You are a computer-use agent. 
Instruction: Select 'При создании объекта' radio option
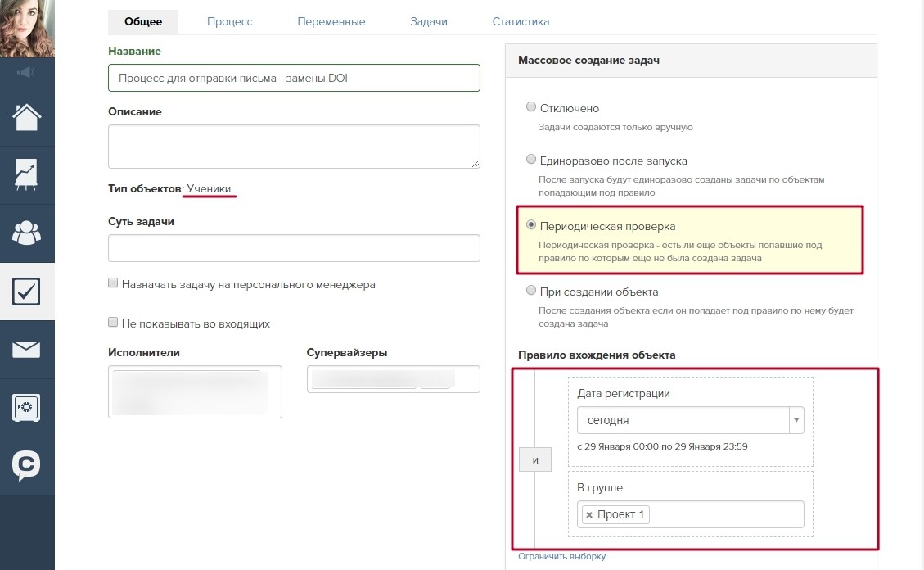pyautogui.click(x=531, y=290)
